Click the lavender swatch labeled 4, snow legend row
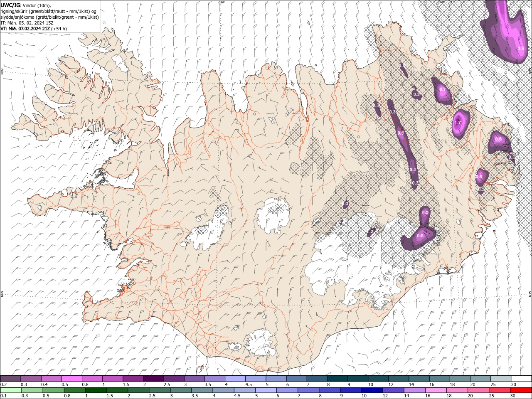 click(x=235, y=379)
